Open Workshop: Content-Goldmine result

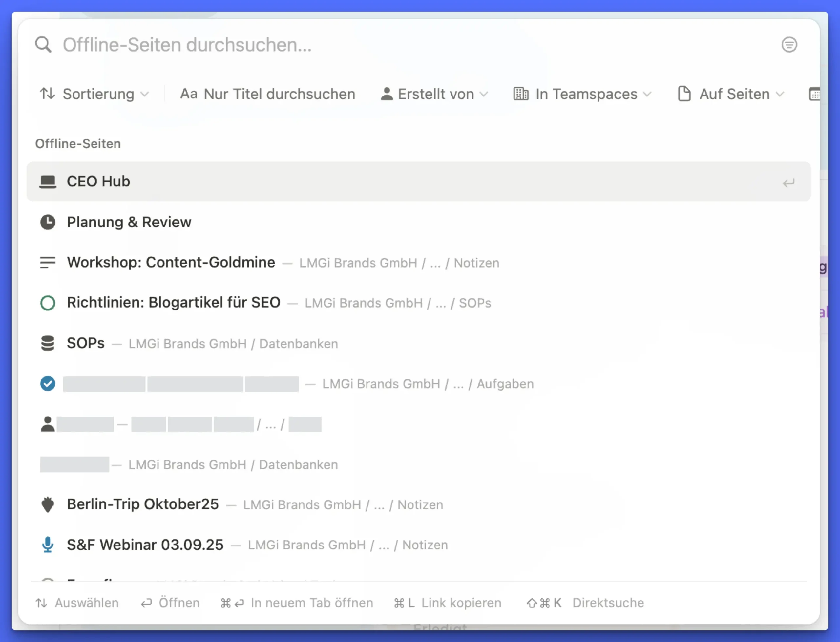pyautogui.click(x=171, y=263)
